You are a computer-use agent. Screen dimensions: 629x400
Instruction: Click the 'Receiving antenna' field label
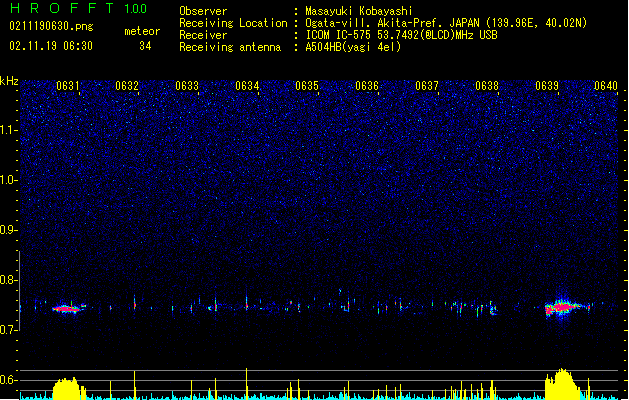pos(230,47)
